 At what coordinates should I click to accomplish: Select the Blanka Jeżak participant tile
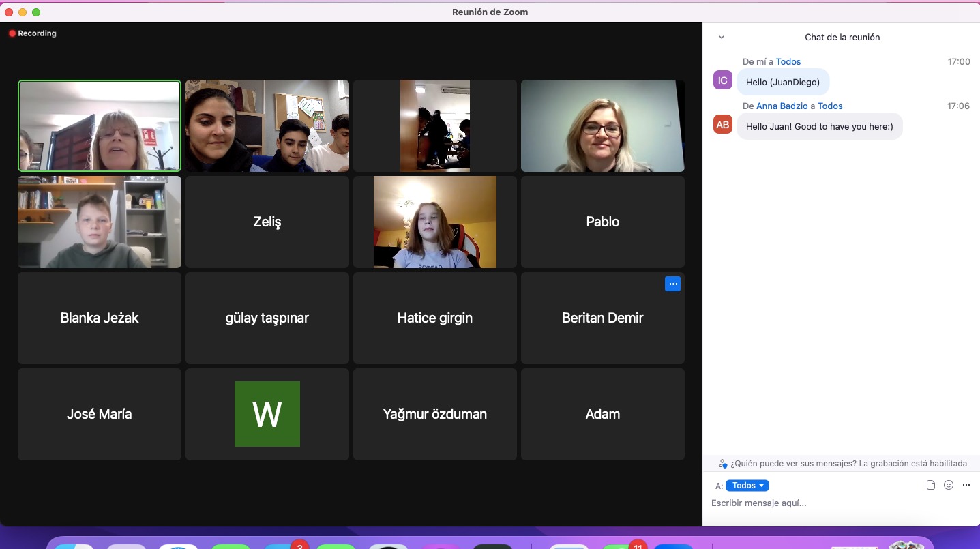pos(100,318)
